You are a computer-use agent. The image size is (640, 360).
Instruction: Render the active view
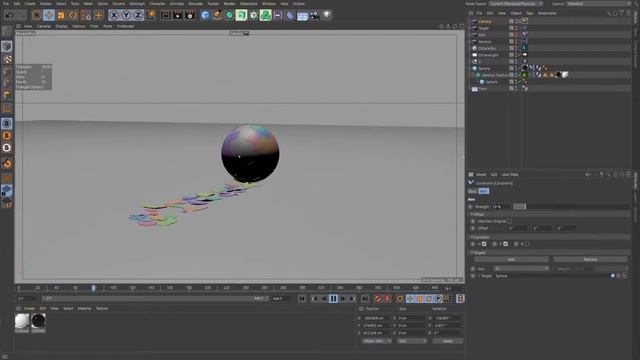[x=165, y=16]
